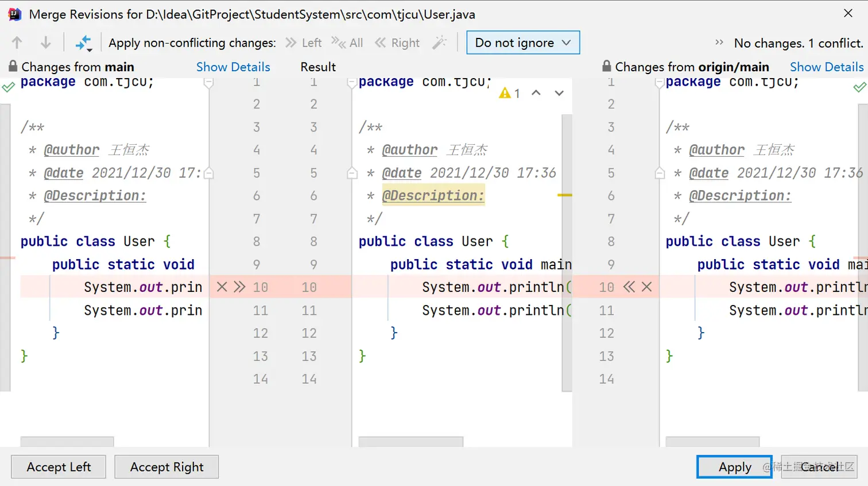Click Result pane horizontal scrollbar
Viewport: 868px width, 486px height.
click(411, 442)
